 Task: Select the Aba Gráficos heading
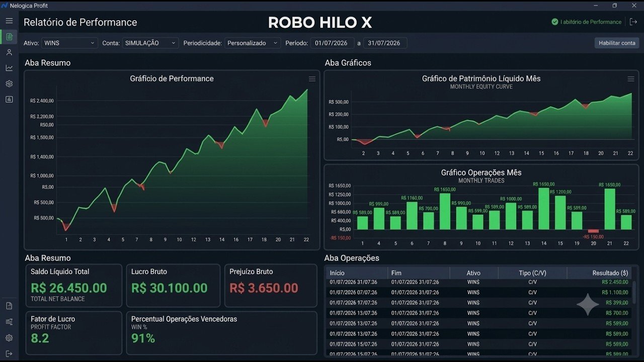(x=348, y=63)
